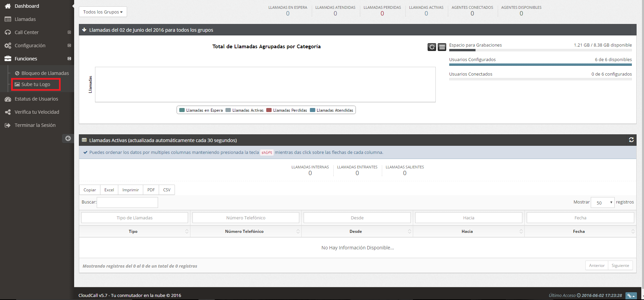
Task: Sort by Número Telefónico column
Action: pos(246,231)
